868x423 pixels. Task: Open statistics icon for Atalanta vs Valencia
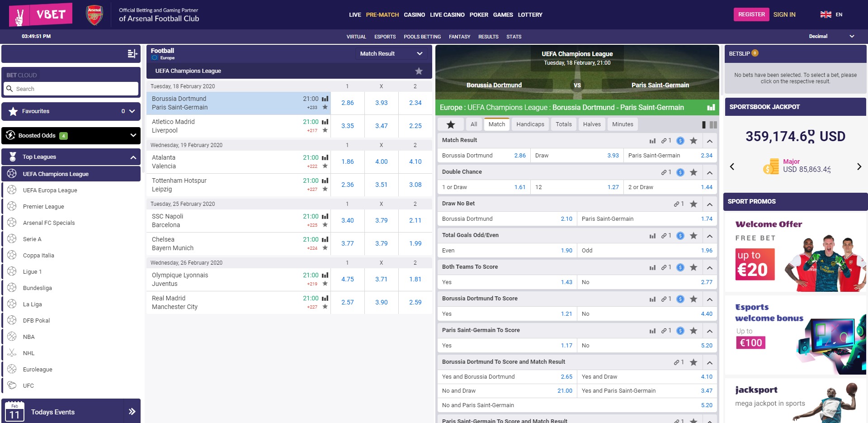coord(325,157)
